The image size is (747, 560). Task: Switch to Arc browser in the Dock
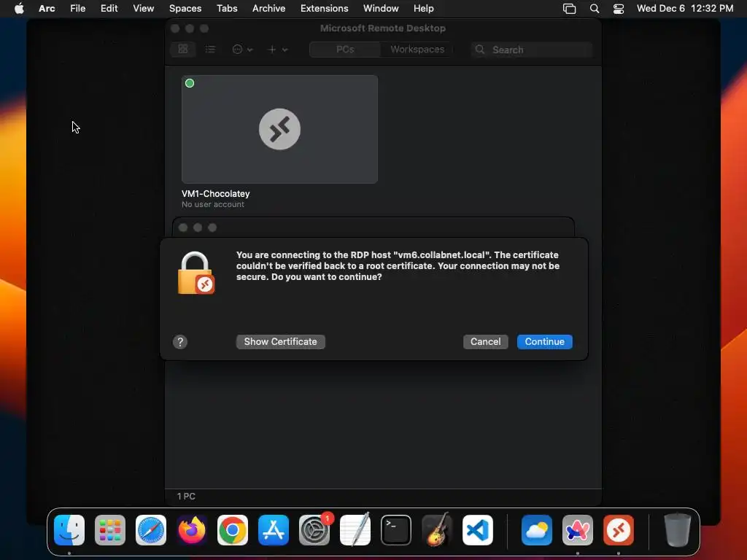click(x=578, y=530)
